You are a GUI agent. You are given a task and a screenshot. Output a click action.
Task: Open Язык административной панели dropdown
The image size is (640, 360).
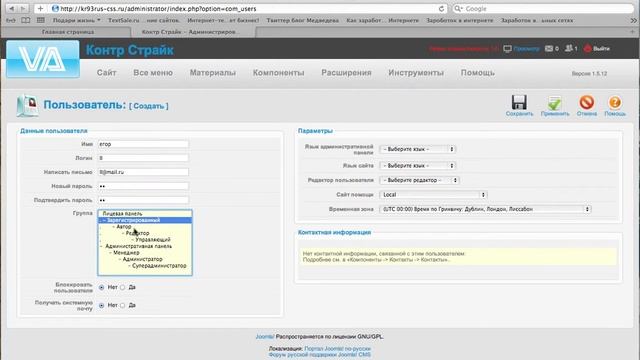[x=418, y=149]
